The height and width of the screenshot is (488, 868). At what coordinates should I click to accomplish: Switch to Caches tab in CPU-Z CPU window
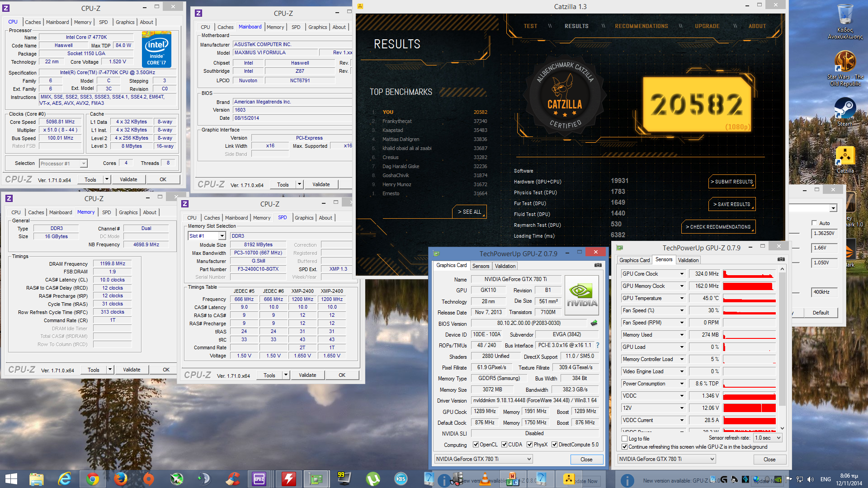(33, 22)
